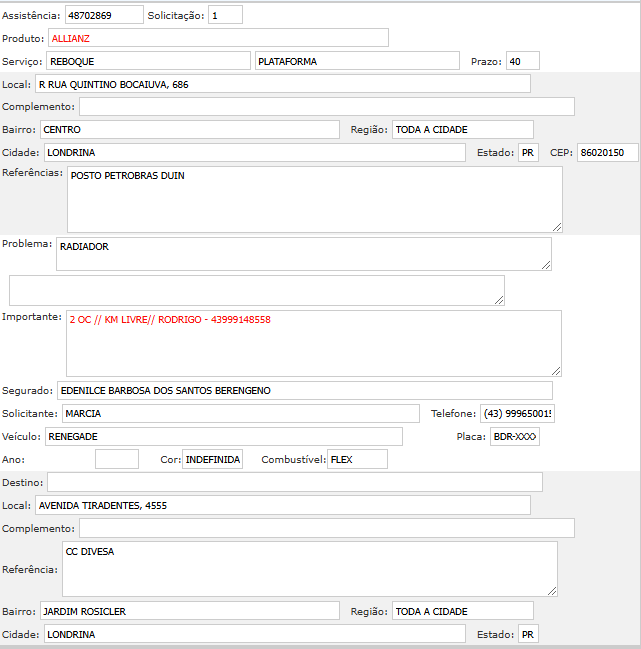Focus the Problema text area showing RADIADOR
This screenshot has height=649, width=641.
pos(303,253)
